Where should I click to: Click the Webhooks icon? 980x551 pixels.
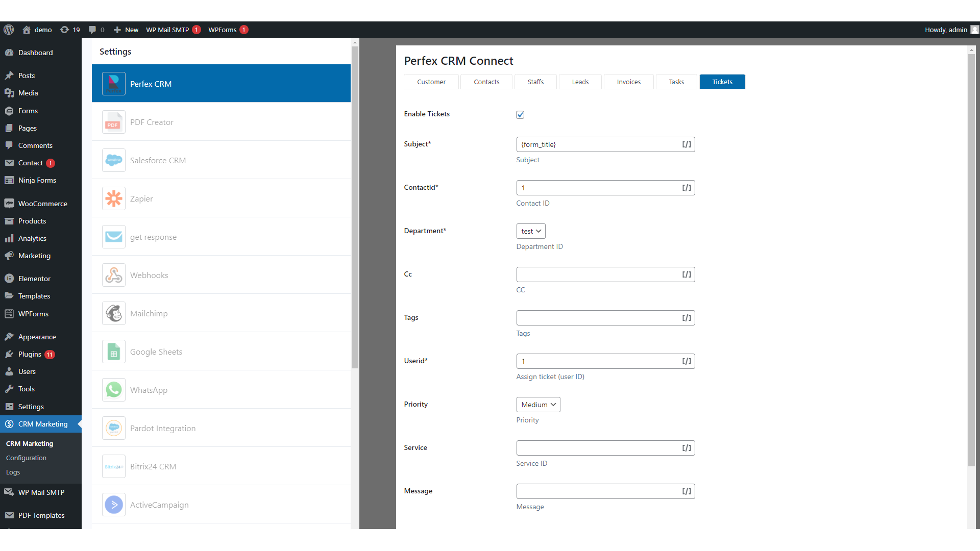113,275
